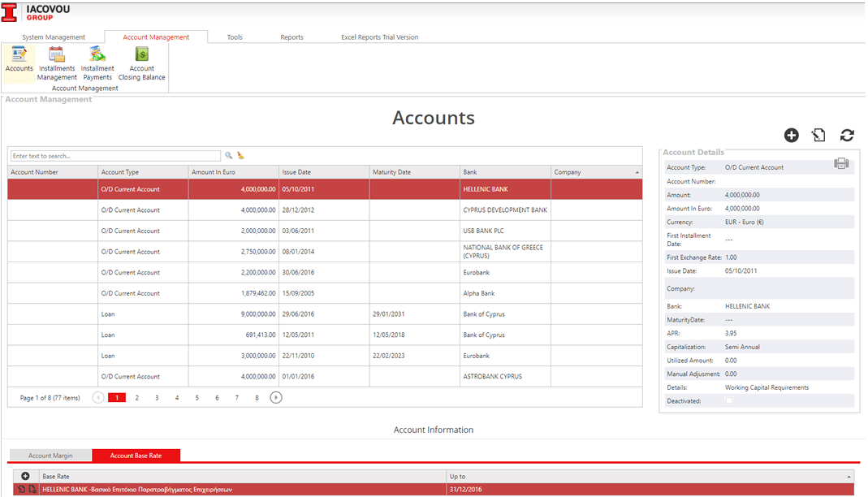The width and height of the screenshot is (868, 497).
Task: Sort base rates by Up to column
Action: point(849,476)
